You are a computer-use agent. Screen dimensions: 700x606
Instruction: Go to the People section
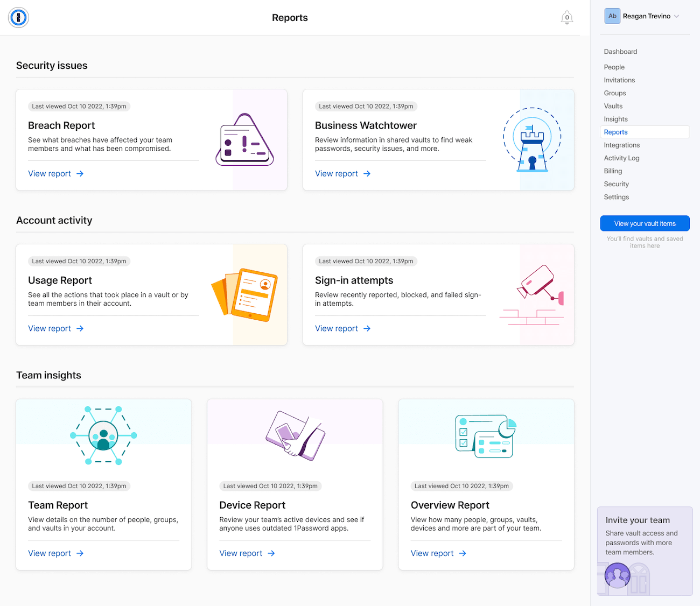pos(614,67)
